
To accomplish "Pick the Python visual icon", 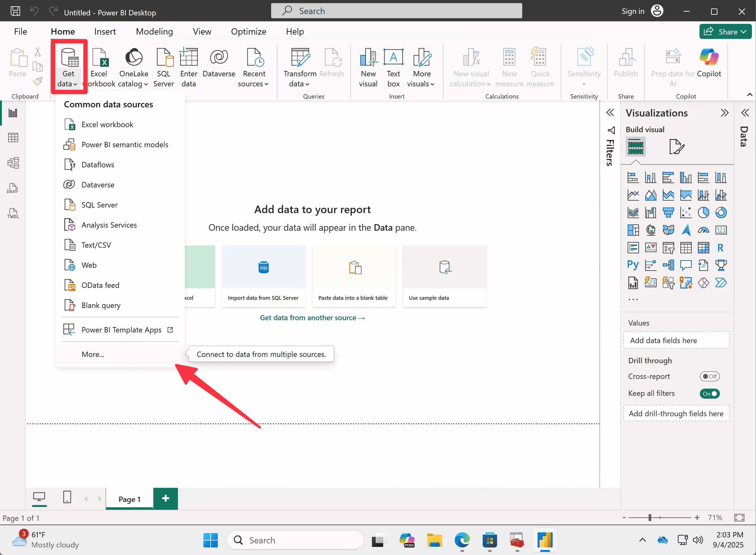I will pos(633,265).
